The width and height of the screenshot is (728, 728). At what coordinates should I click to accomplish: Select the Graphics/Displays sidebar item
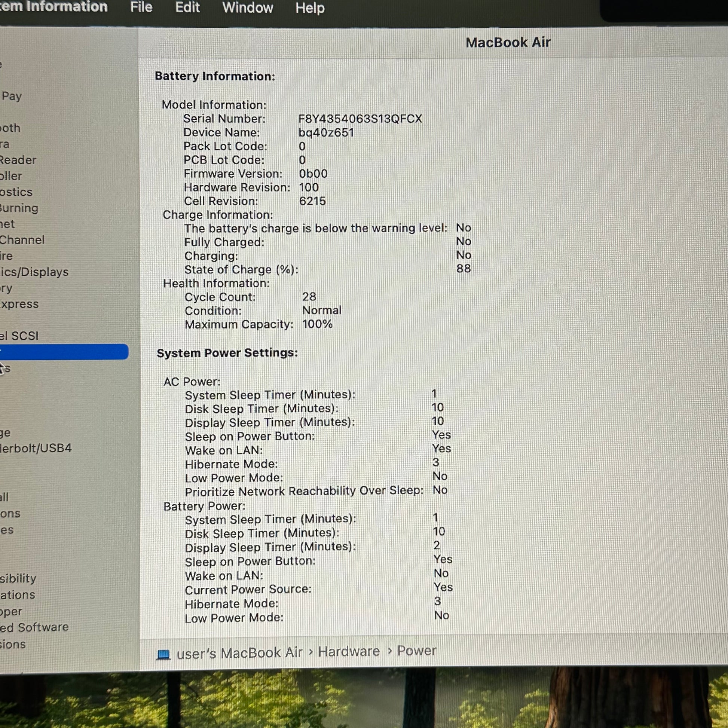[x=34, y=272]
